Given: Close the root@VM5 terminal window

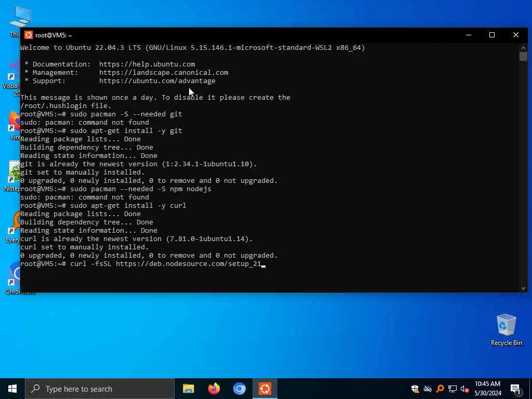Looking at the screenshot, I should 516,35.
